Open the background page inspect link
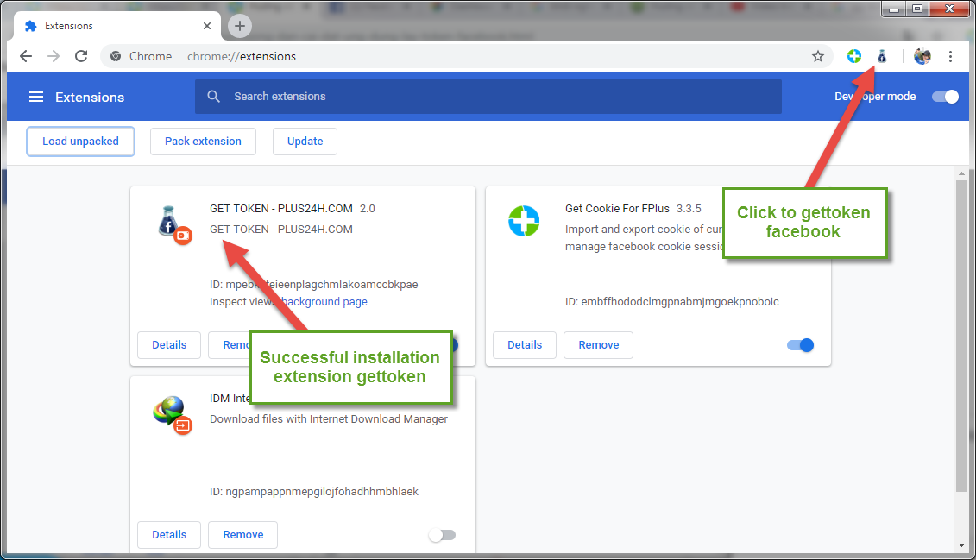This screenshot has width=976, height=560. tap(325, 302)
